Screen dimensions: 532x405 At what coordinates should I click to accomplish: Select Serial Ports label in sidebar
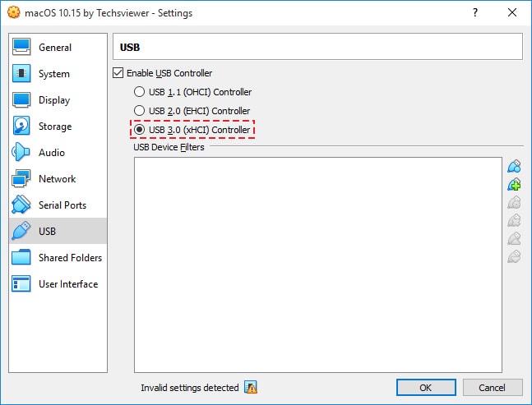click(62, 205)
